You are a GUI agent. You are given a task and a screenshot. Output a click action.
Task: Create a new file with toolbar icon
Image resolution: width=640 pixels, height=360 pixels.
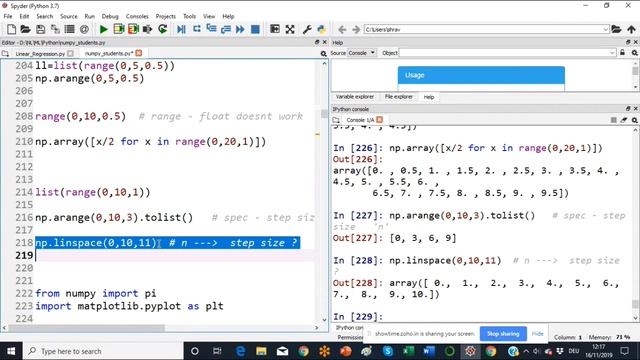click(x=11, y=29)
